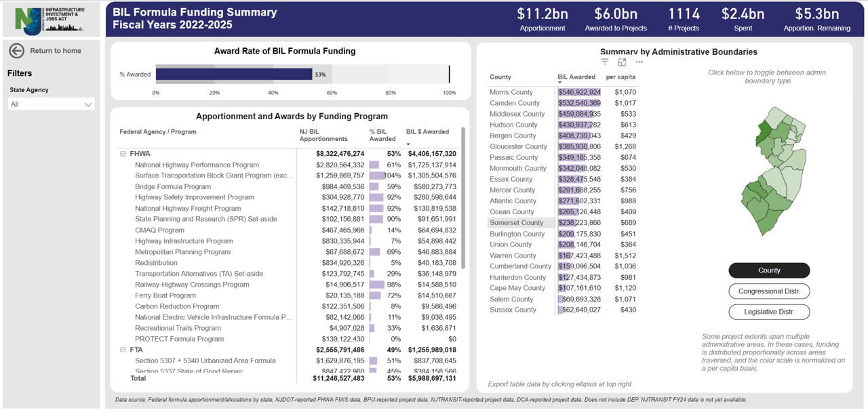
Task: Collapse the FTA program group
Action: 123,350
